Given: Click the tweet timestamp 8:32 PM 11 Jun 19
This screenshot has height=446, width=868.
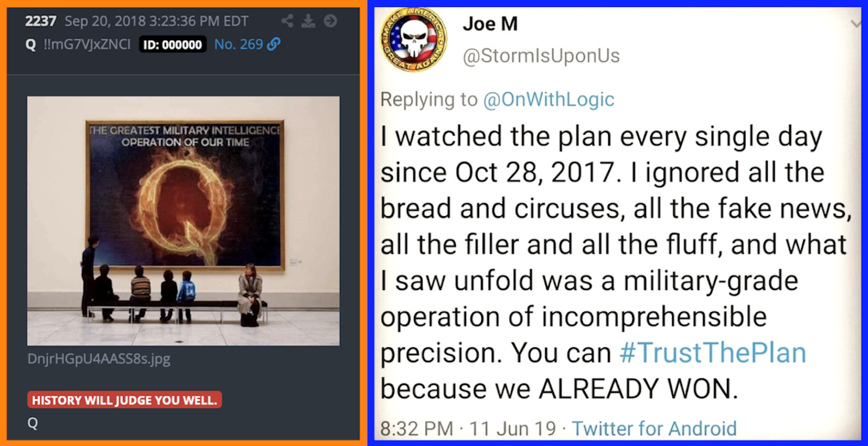Looking at the screenshot, I should click(x=468, y=429).
